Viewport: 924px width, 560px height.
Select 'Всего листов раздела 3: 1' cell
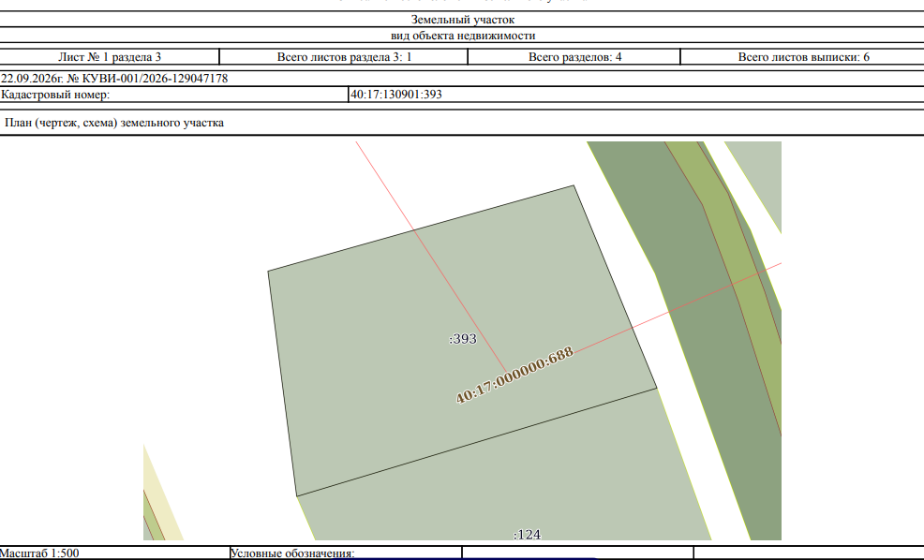[x=344, y=57]
